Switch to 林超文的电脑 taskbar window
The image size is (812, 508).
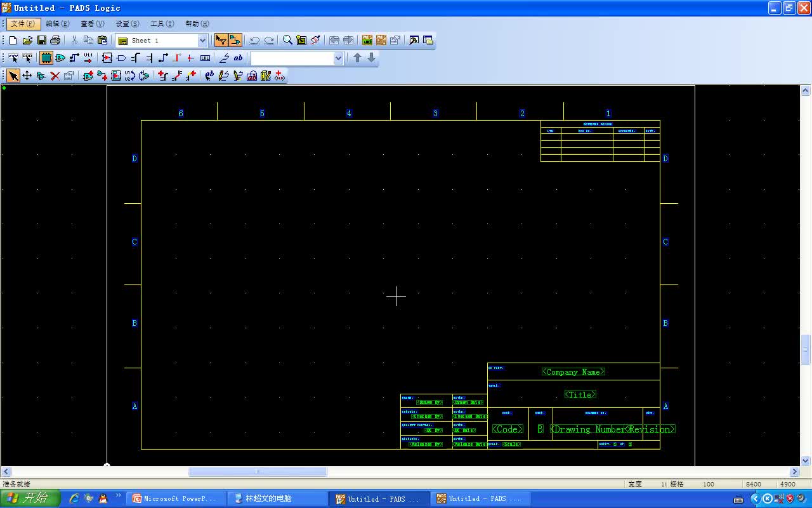point(277,498)
